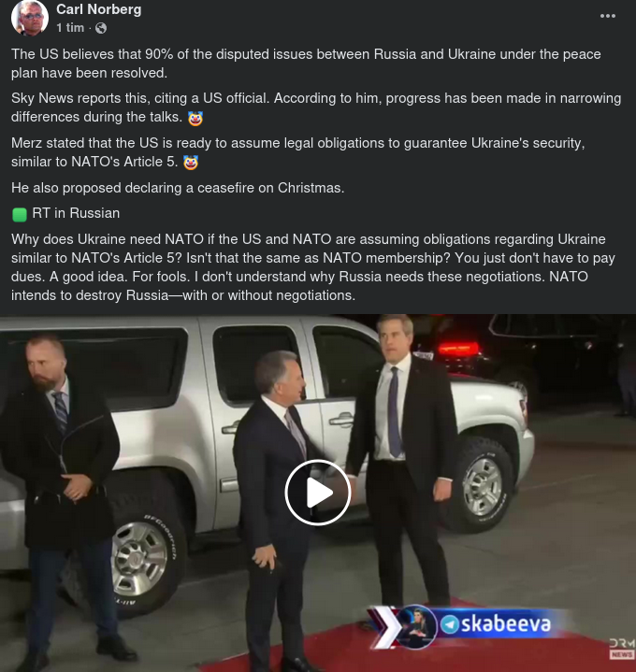
Task: Click the paragraph starting 'Sky News reports this'
Action: [x=316, y=108]
